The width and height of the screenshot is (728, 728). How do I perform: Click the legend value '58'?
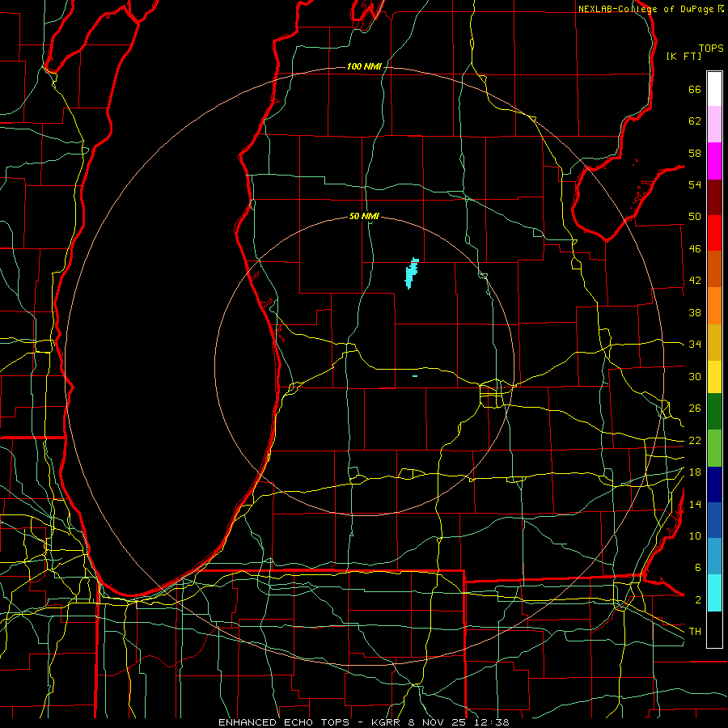[x=695, y=153]
